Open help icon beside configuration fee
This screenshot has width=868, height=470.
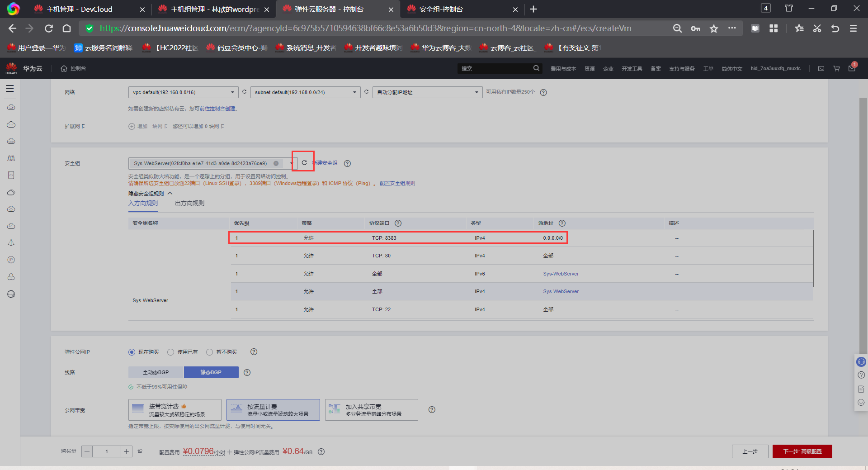[321, 451]
